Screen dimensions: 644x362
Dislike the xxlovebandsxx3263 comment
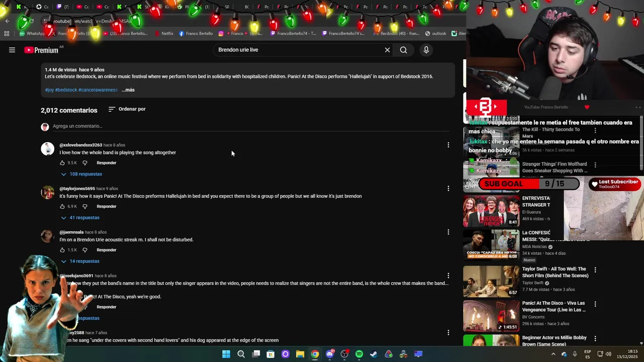(85, 163)
